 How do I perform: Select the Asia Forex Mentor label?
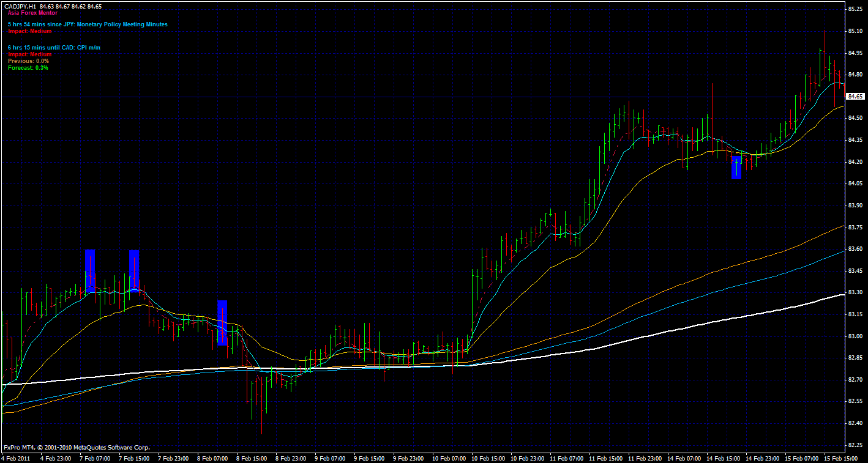pos(34,12)
